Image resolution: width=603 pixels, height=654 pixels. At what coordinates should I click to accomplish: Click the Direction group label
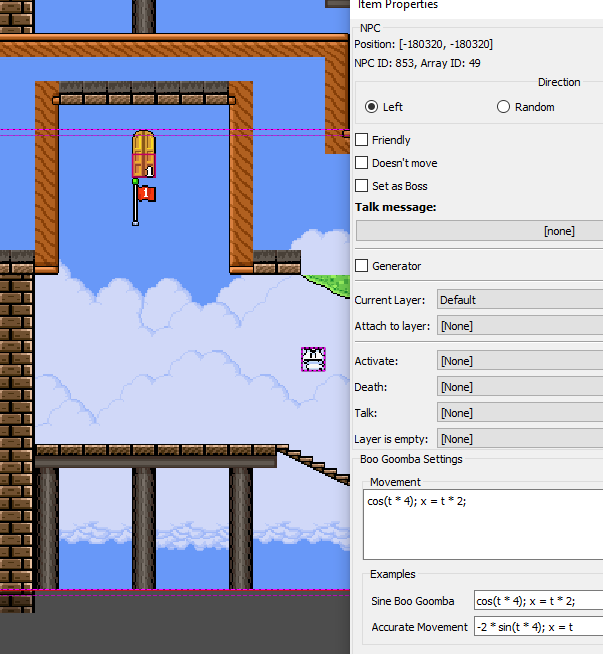coord(559,82)
